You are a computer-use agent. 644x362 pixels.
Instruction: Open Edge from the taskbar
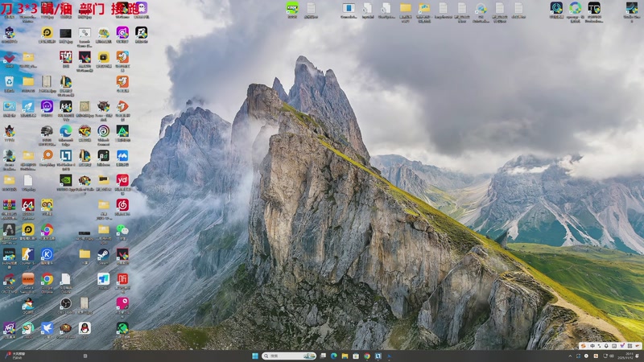334,356
